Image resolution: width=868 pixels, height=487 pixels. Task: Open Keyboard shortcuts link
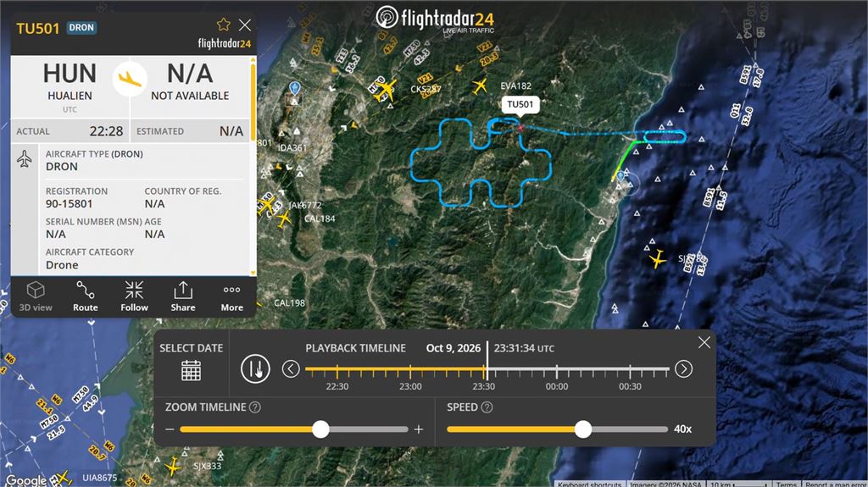[x=590, y=484]
